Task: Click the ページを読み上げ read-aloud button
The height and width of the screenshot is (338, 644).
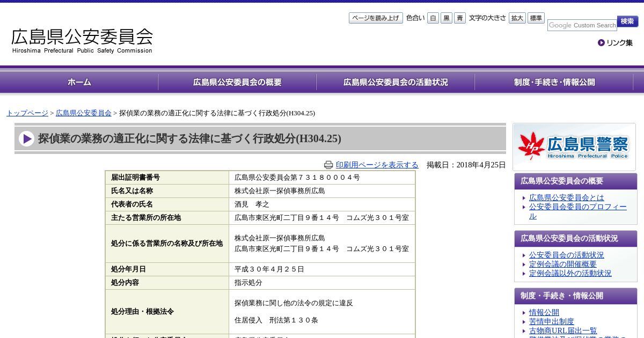Action: 376,18
